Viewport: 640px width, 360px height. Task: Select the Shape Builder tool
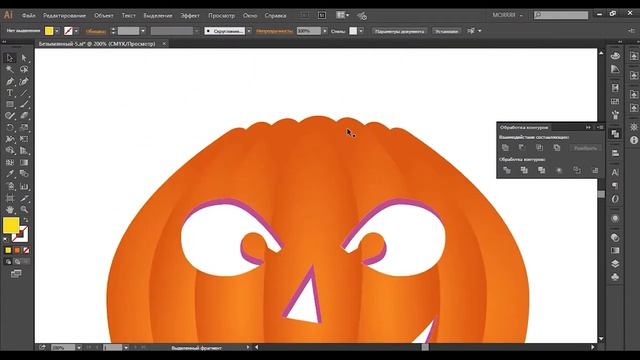[10, 151]
